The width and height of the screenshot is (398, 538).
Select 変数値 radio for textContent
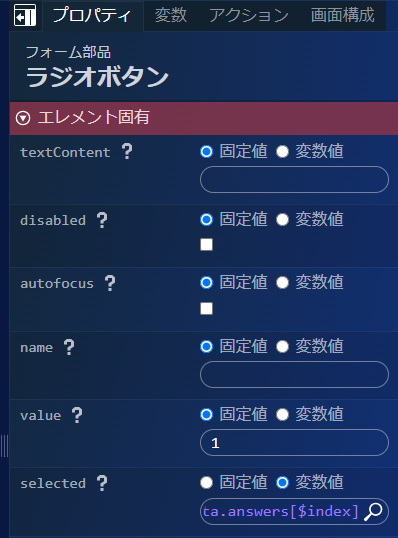pos(282,151)
